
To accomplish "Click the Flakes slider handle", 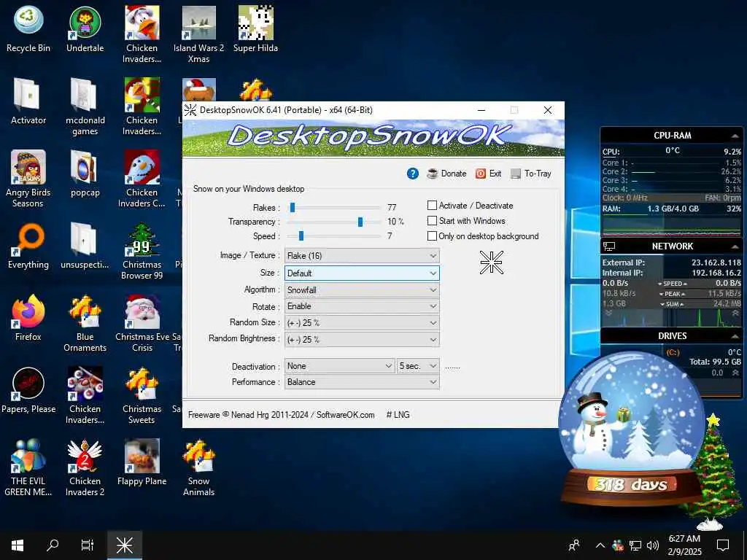I will click(x=293, y=207).
